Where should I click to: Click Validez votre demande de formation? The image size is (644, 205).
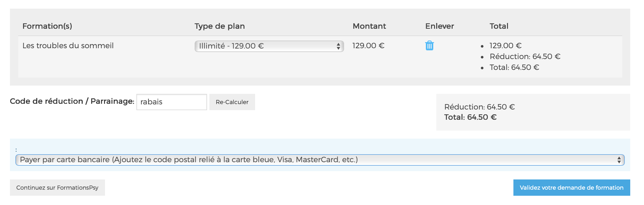tap(571, 188)
